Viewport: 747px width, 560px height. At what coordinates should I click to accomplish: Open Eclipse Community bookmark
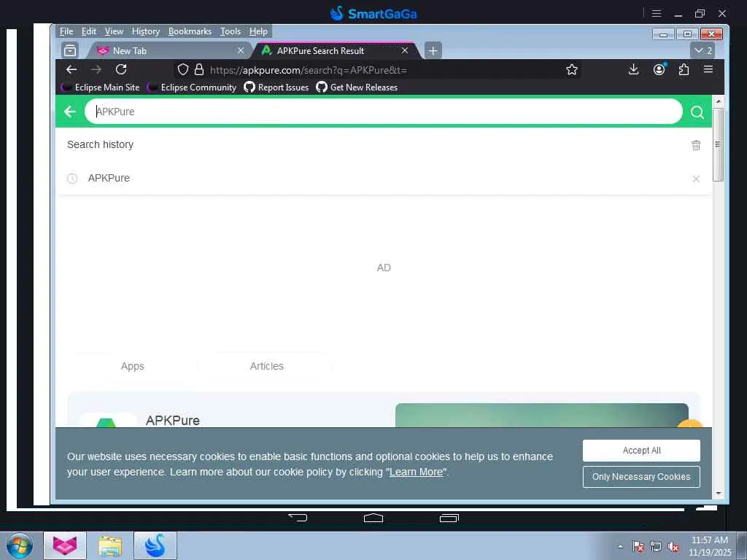tap(192, 87)
